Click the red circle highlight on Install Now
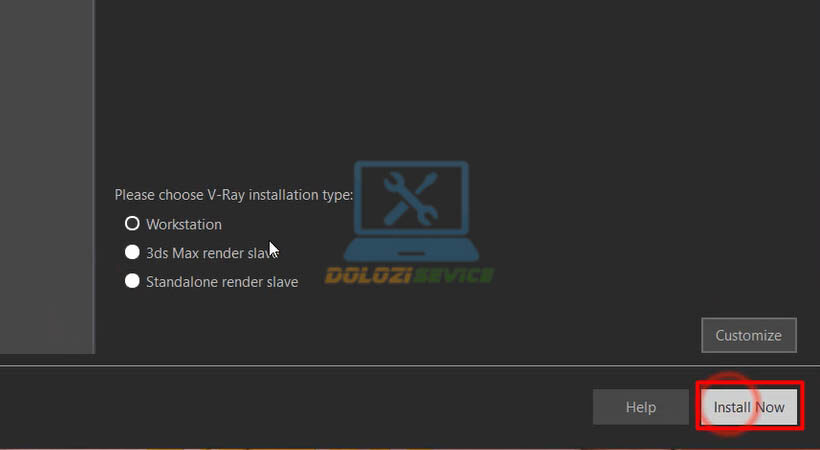 [x=728, y=404]
